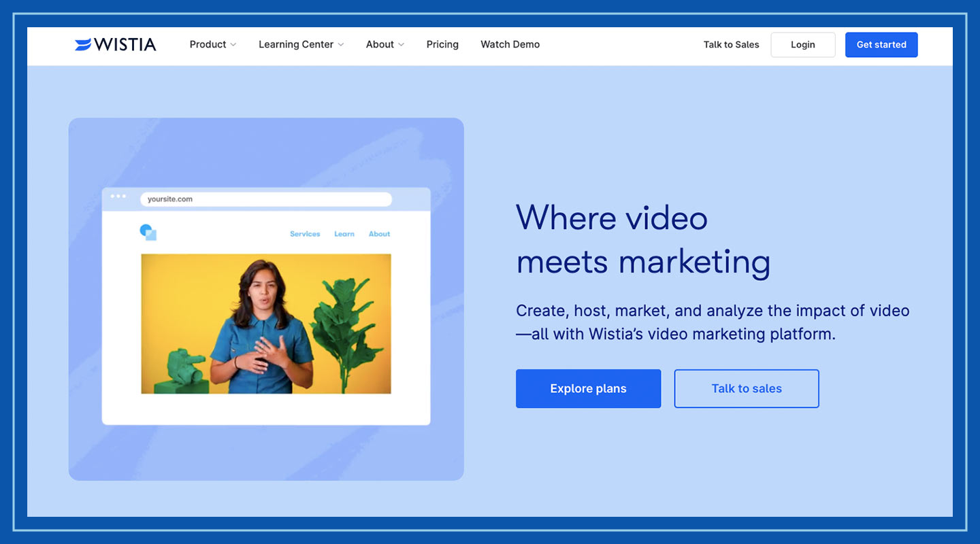Click the logo icon in the mockup website
Screen dimensions: 980x544
coord(146,233)
